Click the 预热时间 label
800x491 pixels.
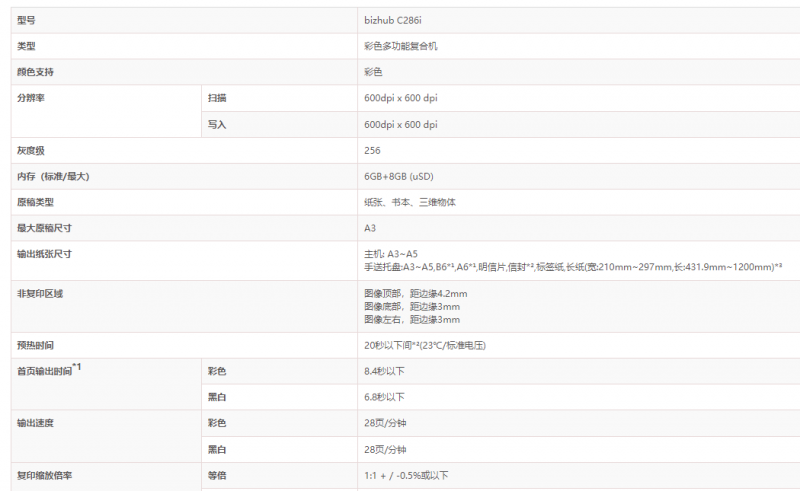coord(35,346)
